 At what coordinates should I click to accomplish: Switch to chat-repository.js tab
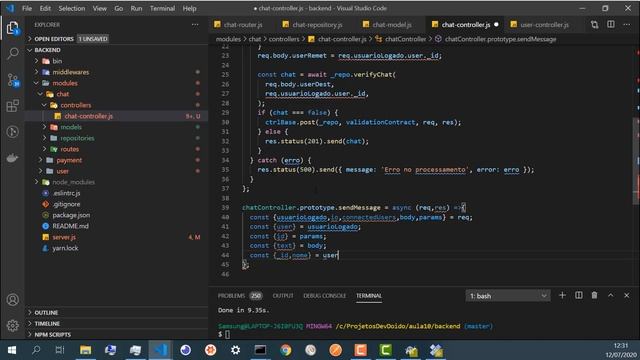pyautogui.click(x=317, y=24)
